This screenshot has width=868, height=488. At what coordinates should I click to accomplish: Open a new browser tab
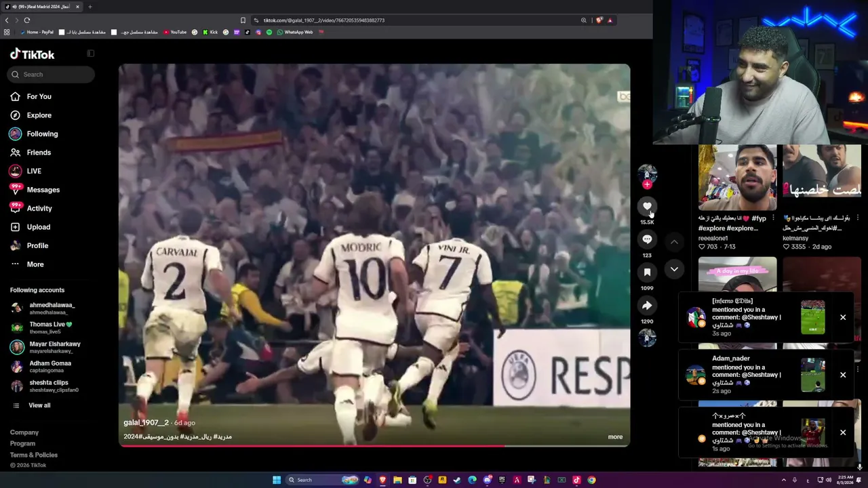[x=90, y=7]
